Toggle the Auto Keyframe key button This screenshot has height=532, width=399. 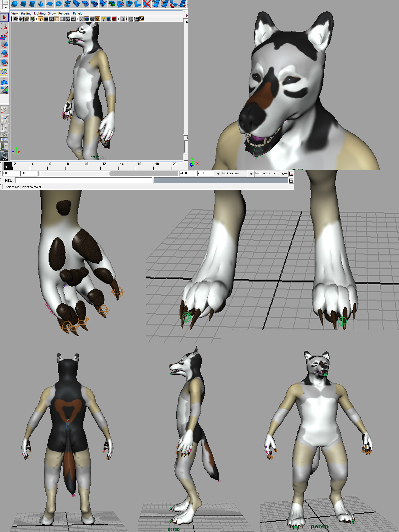click(284, 173)
